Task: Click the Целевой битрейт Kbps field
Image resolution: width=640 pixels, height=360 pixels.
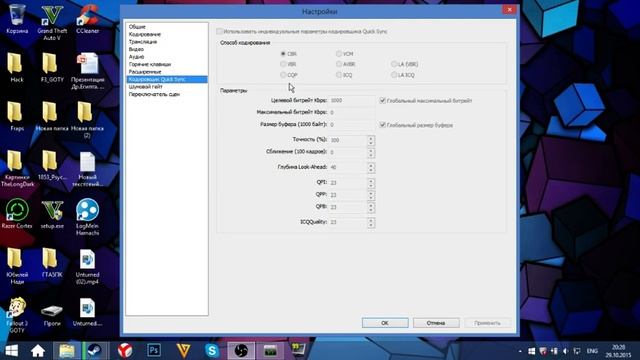Action: (352, 100)
